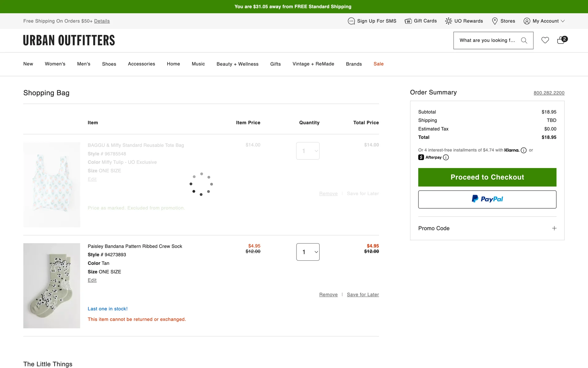The width and height of the screenshot is (588, 368).
Task: Open the shopping bag icon
Action: click(561, 40)
